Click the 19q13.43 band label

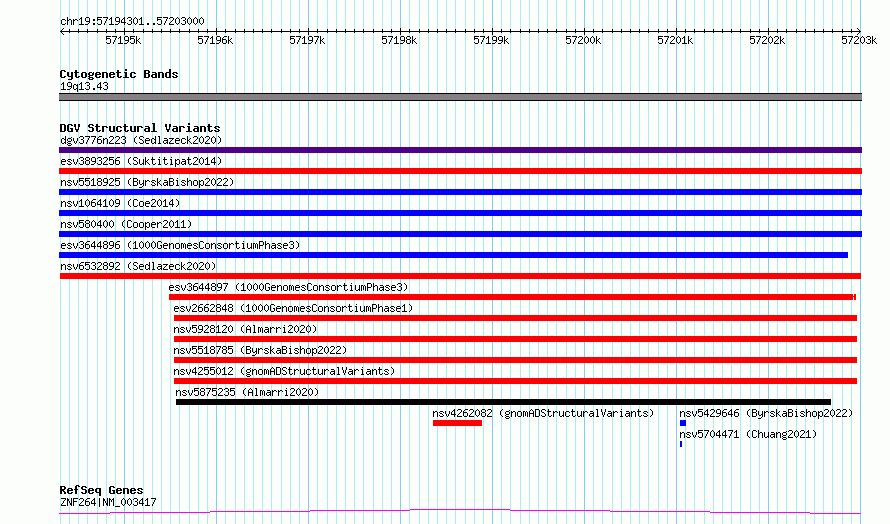coord(84,86)
